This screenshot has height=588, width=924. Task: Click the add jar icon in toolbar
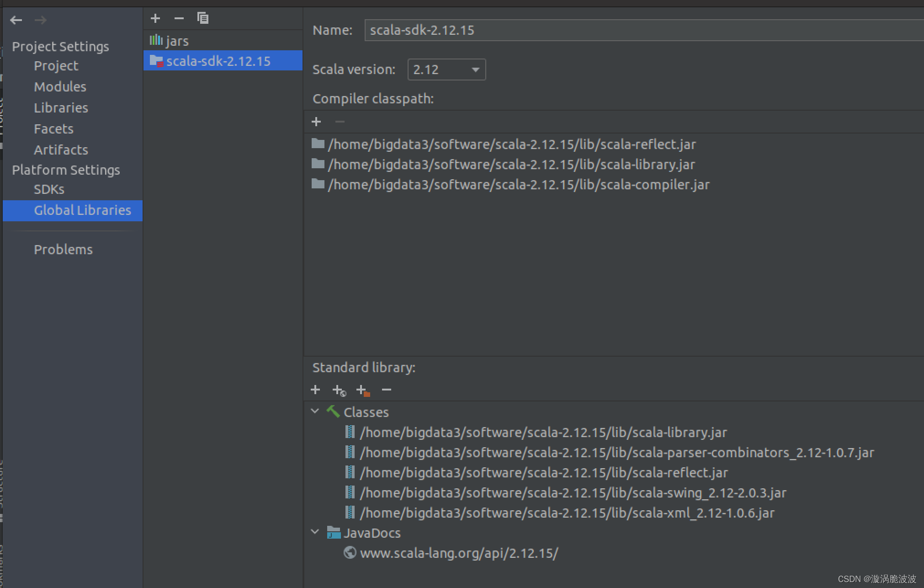coord(315,389)
